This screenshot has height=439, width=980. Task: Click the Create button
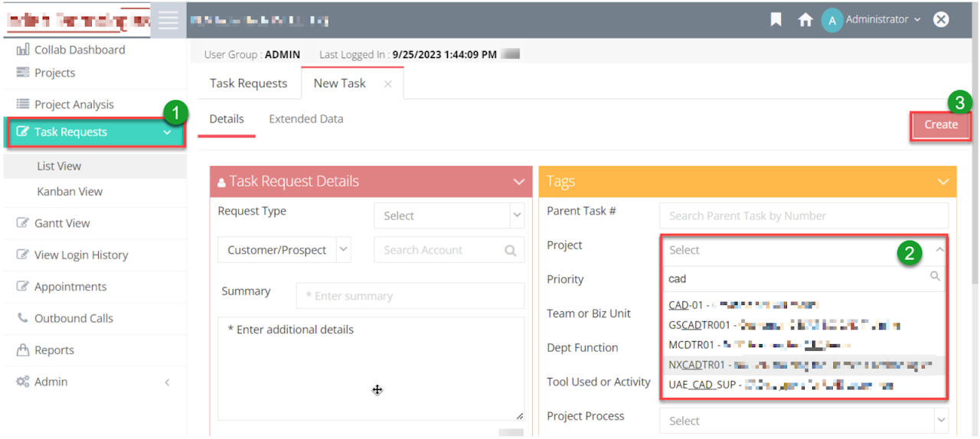[x=940, y=125]
